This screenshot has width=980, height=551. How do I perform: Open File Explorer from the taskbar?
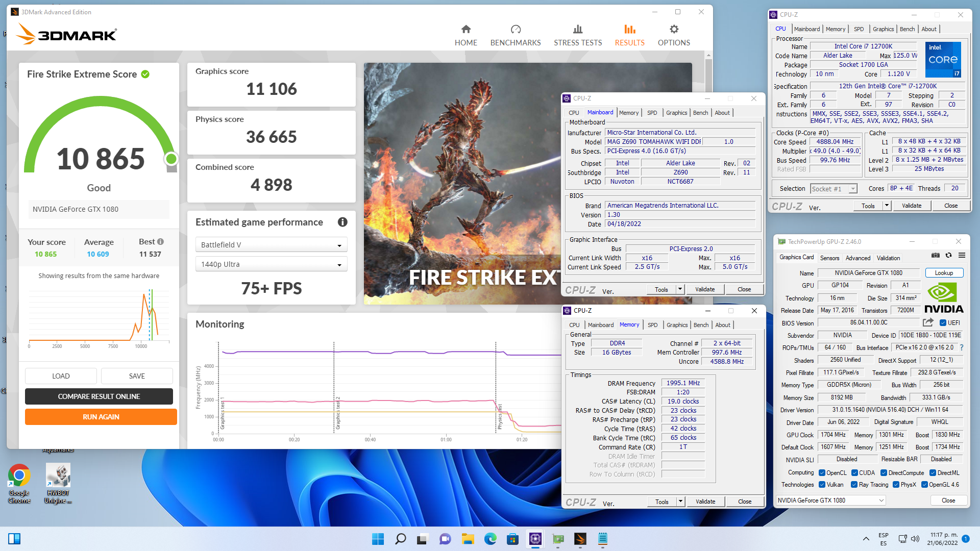(468, 539)
